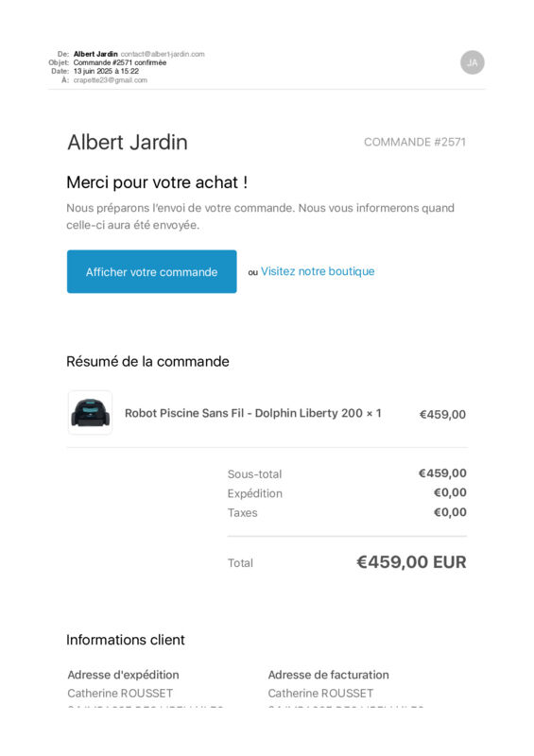
Task: Click the Résumé de la commande heading
Action: pyautogui.click(x=147, y=362)
